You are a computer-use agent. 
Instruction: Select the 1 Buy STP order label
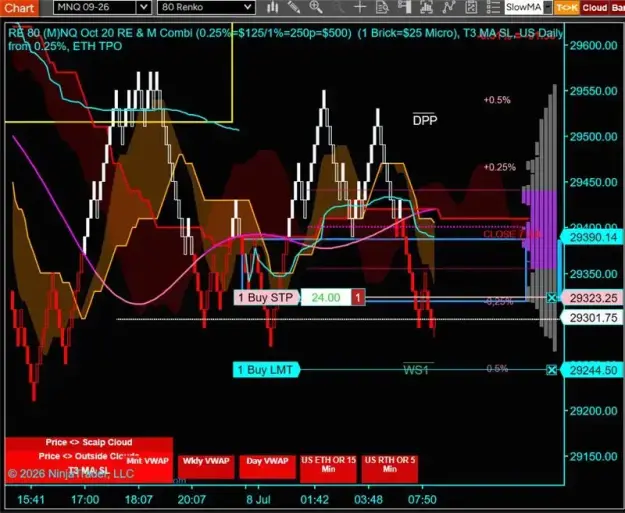[266, 297]
